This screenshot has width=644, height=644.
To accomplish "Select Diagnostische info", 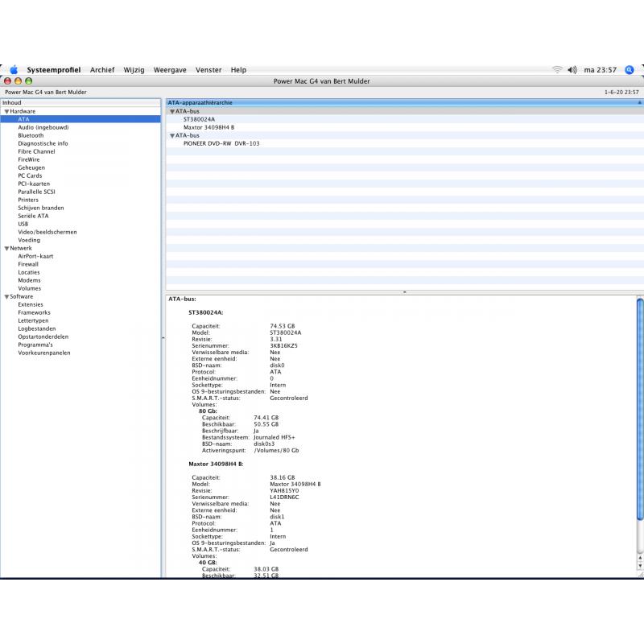I will click(x=43, y=143).
